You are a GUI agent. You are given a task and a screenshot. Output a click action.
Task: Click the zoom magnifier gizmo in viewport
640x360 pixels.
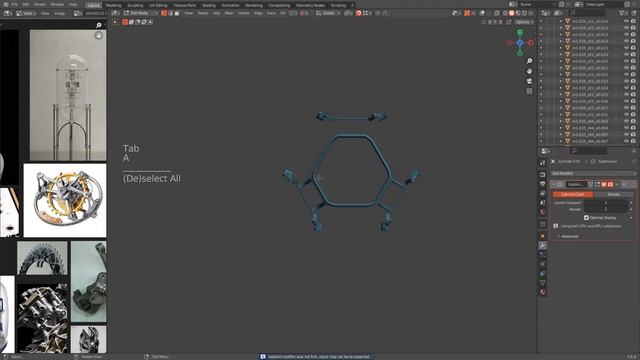pyautogui.click(x=529, y=61)
